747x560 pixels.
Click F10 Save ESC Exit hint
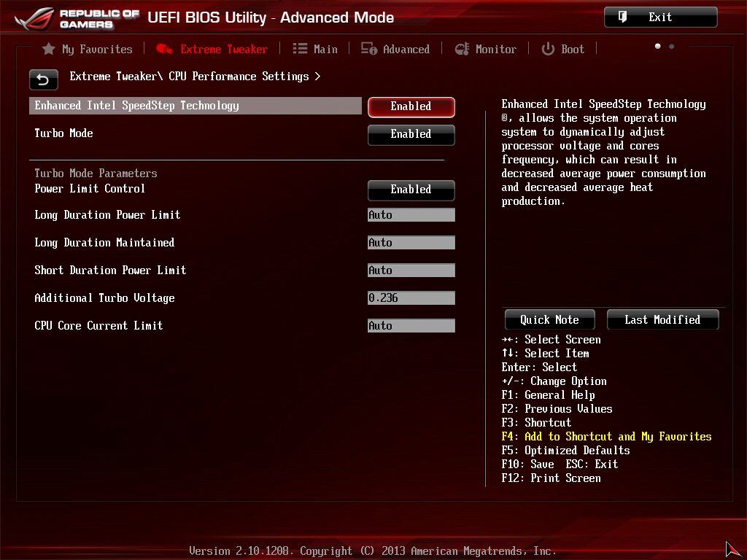click(560, 464)
